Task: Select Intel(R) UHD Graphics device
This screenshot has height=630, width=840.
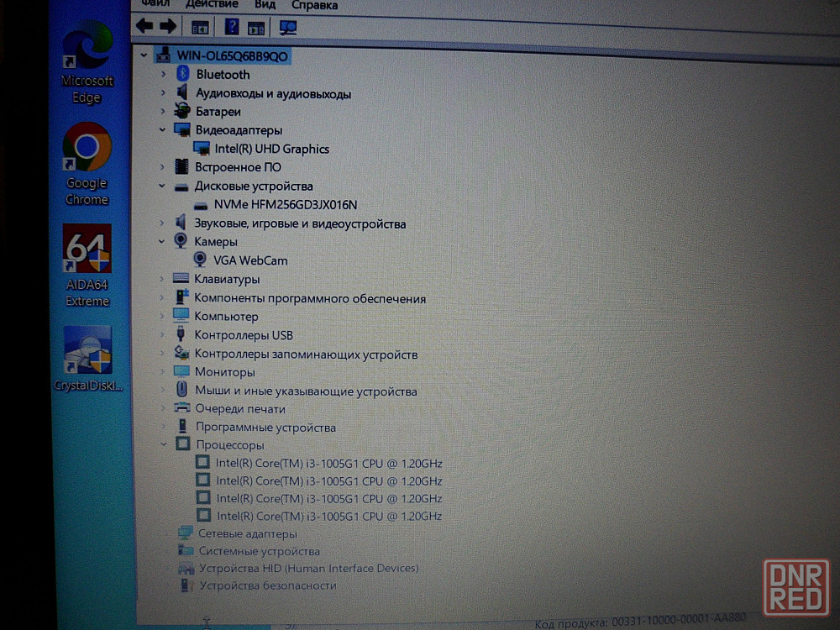Action: [271, 149]
